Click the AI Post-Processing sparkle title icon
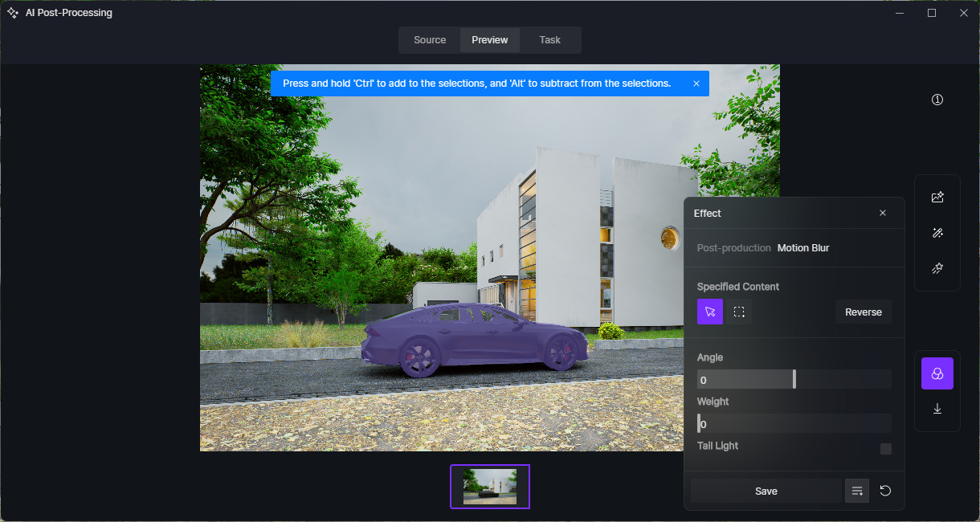980x522 pixels. pos(13,13)
